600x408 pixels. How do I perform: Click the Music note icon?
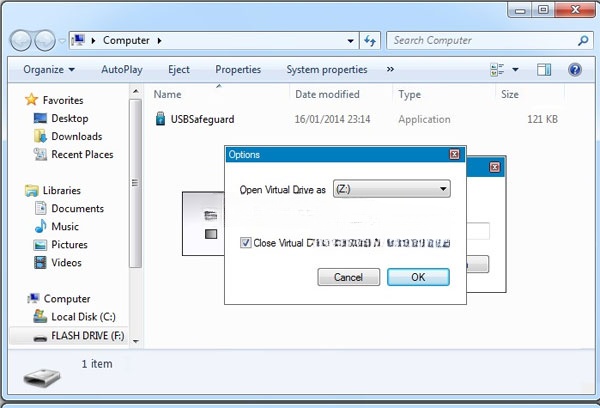[40, 226]
